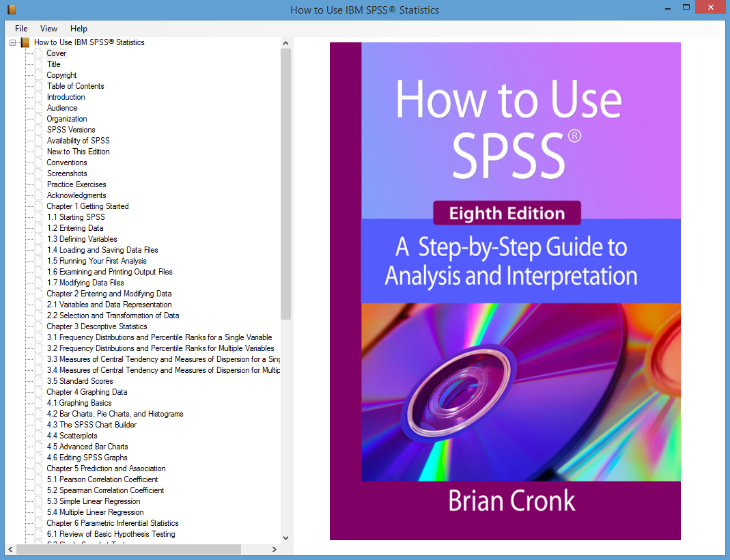
Task: Select the Screenshots entry
Action: pyautogui.click(x=66, y=173)
